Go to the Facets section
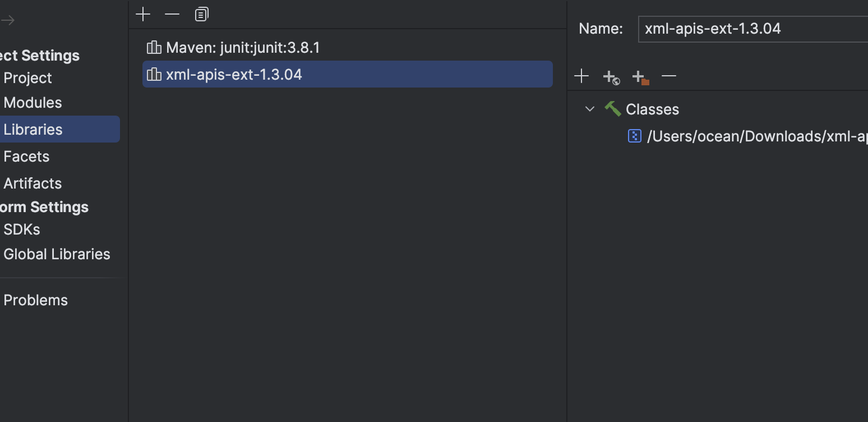 (x=26, y=157)
